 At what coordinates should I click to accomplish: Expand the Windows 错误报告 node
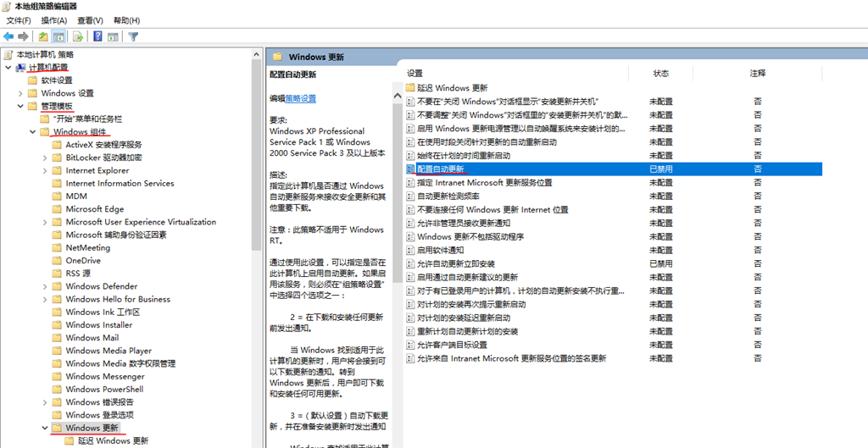click(45, 401)
